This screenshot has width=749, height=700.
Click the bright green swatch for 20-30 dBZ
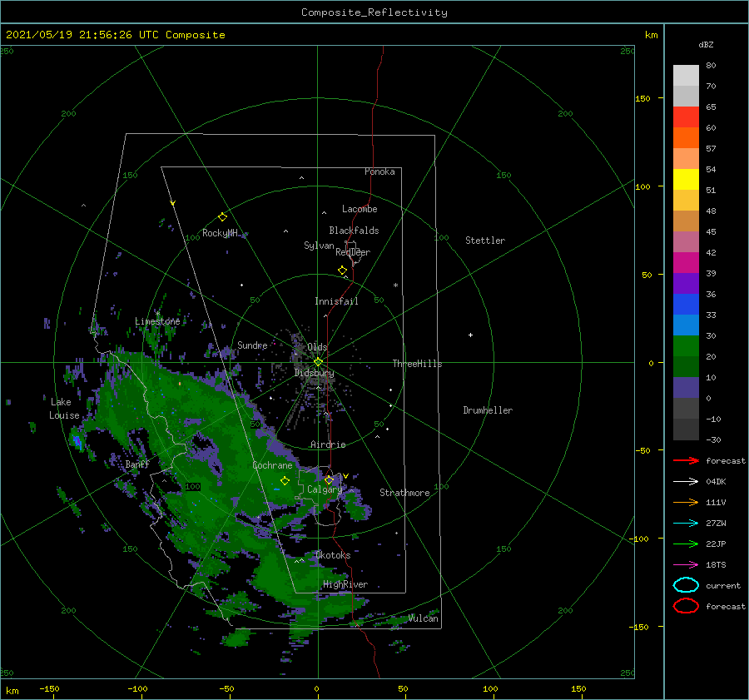(x=686, y=346)
